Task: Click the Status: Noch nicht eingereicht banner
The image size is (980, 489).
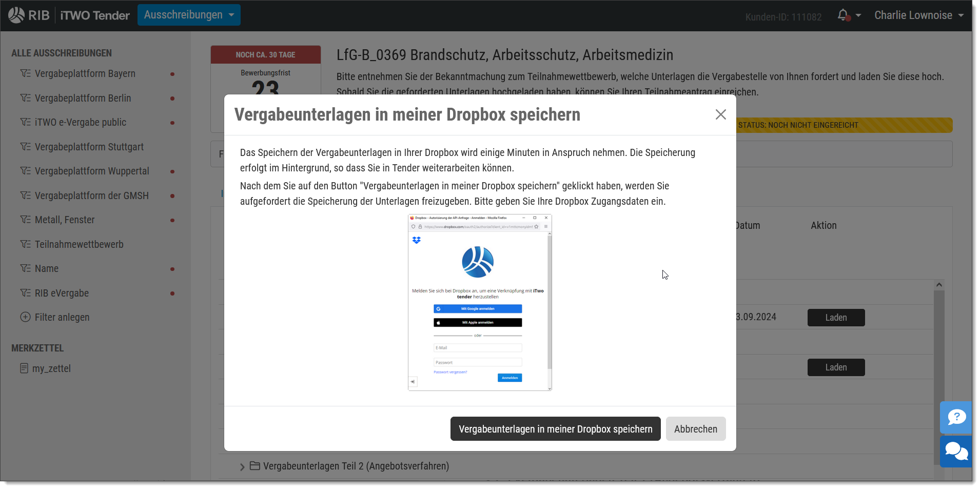Action: click(x=844, y=125)
